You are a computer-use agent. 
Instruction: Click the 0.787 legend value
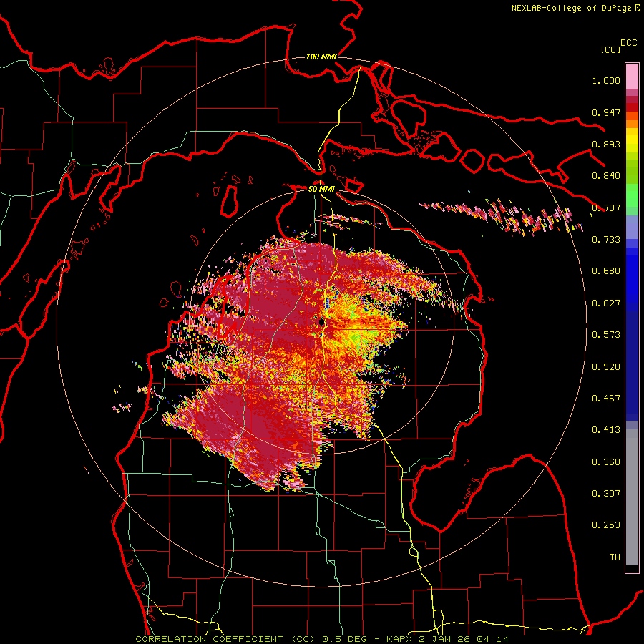pos(606,208)
